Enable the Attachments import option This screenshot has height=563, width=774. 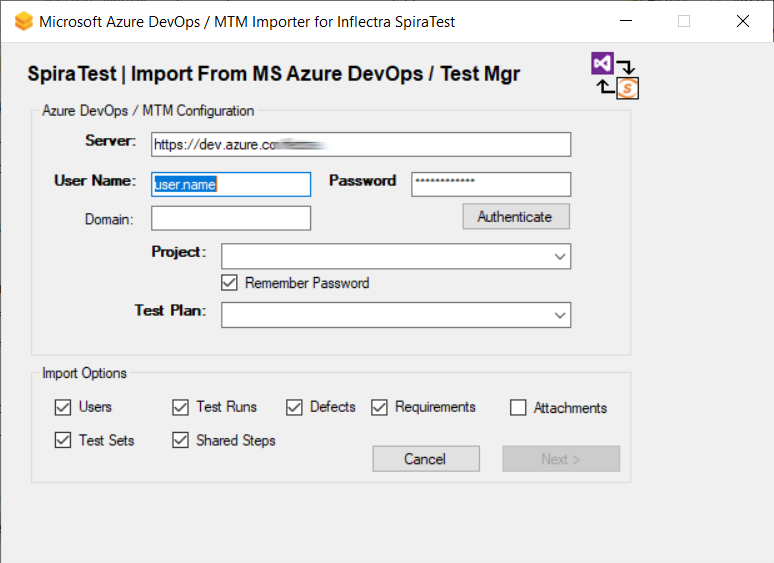coord(518,408)
